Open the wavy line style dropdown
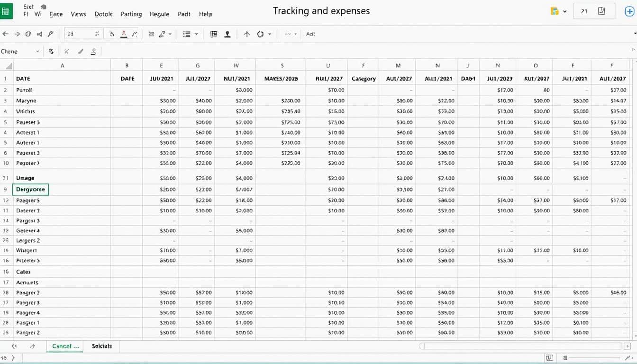Image resolution: width=637 pixels, height=364 pixels. (x=291, y=34)
